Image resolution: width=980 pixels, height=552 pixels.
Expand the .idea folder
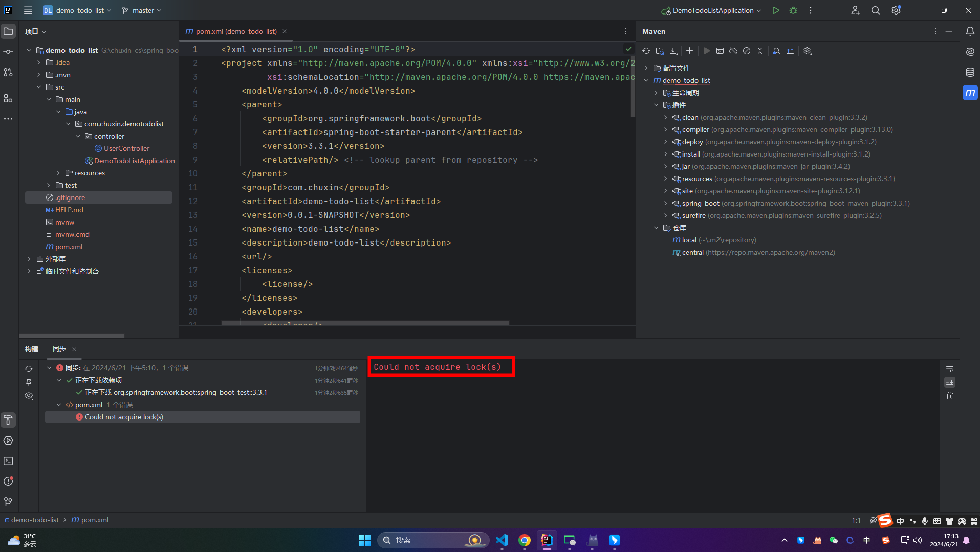click(39, 62)
